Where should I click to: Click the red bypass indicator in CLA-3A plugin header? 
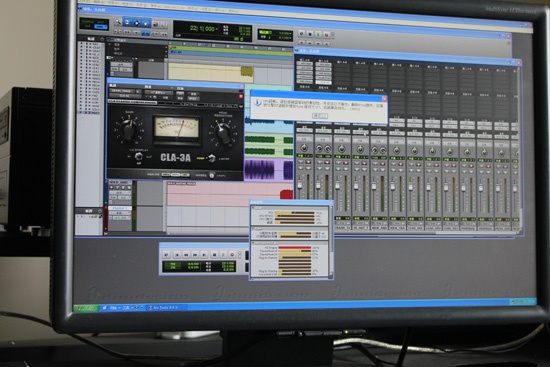pos(241,96)
